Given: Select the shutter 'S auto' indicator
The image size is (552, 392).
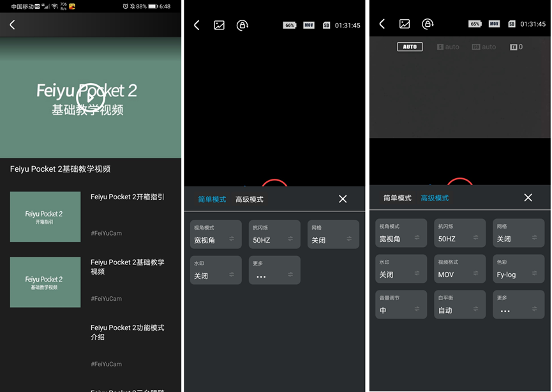Looking at the screenshot, I should click(448, 47).
